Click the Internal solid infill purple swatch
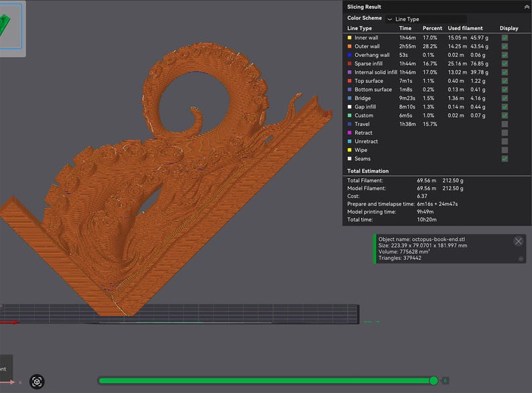 [350, 72]
